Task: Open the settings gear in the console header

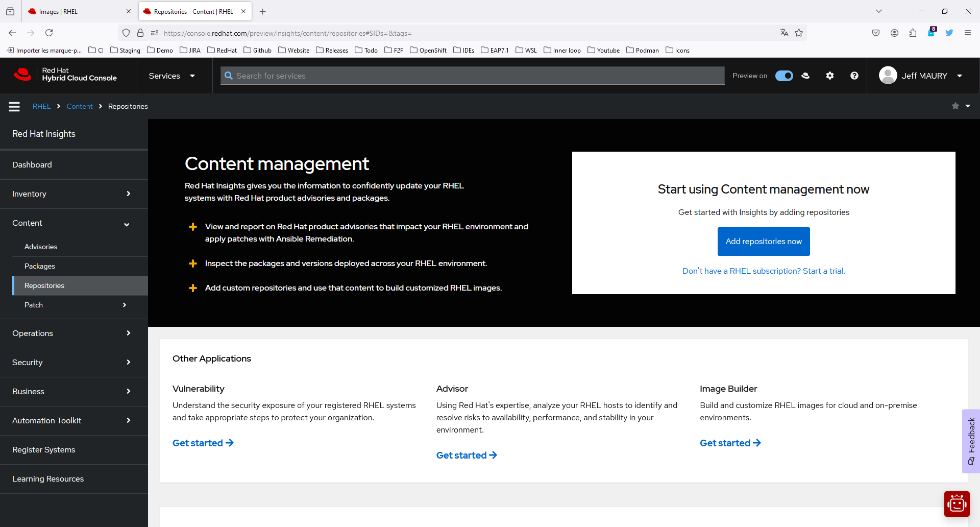Action: 829,75
